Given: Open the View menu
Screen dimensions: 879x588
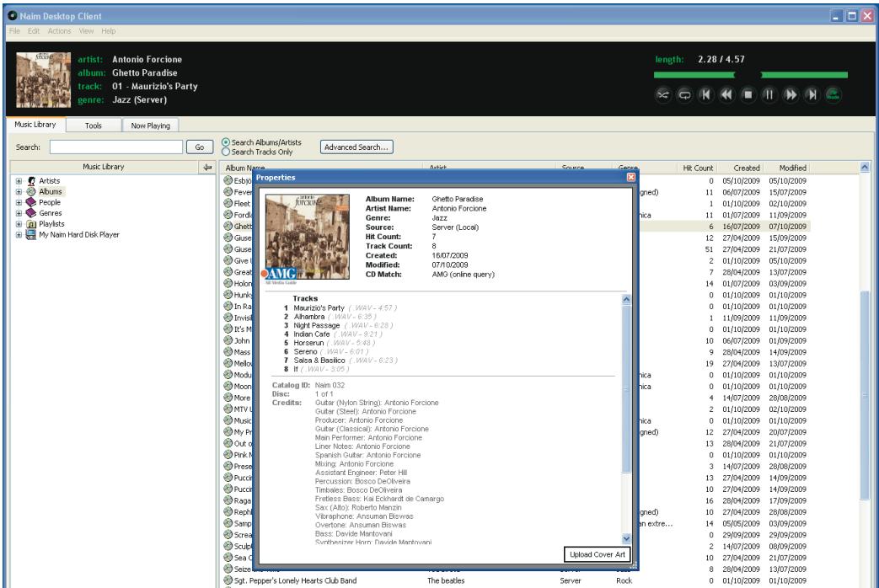Looking at the screenshot, I should [x=86, y=31].
